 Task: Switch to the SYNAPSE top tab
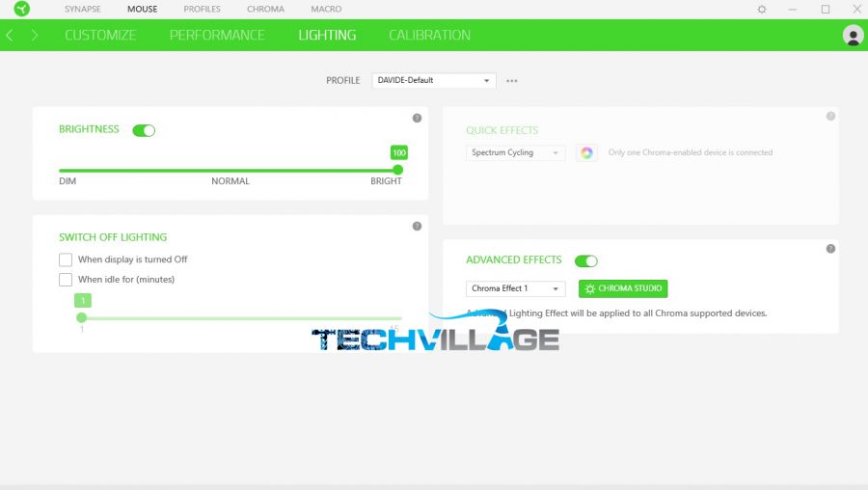83,9
